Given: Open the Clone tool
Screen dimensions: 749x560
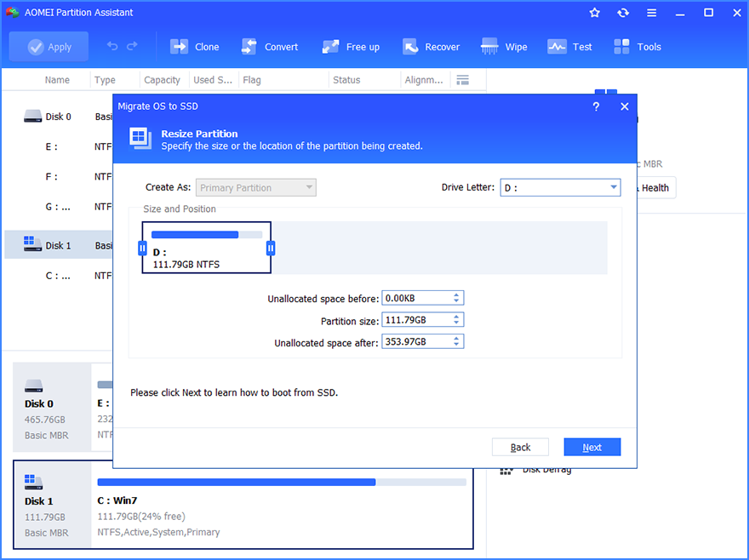Looking at the screenshot, I should click(194, 47).
